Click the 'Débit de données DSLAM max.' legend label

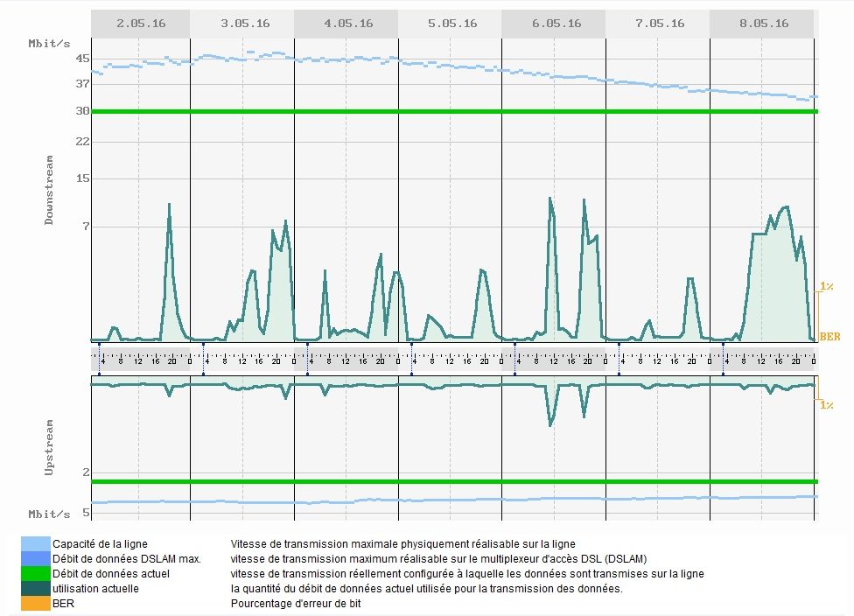point(127,559)
